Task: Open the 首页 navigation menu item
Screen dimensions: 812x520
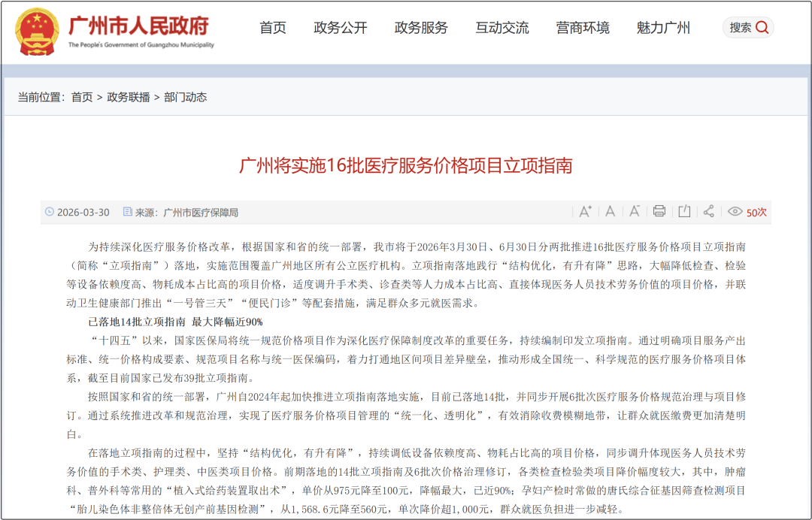Action: [x=273, y=28]
